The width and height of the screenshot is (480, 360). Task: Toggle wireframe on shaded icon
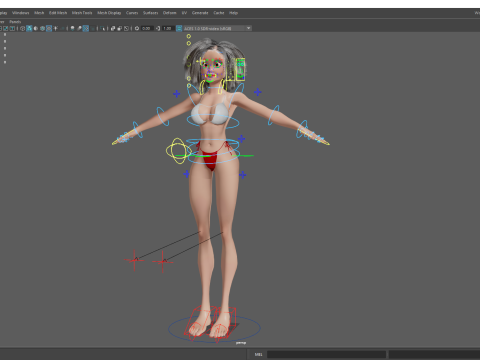click(x=42, y=28)
